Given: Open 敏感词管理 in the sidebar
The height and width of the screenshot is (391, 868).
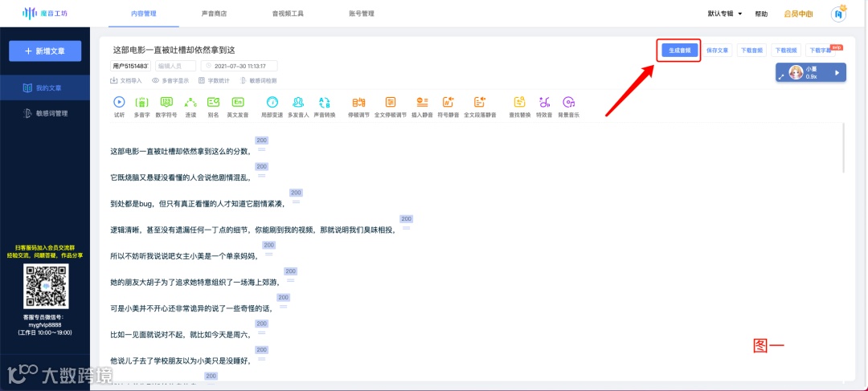Looking at the screenshot, I should coord(45,113).
